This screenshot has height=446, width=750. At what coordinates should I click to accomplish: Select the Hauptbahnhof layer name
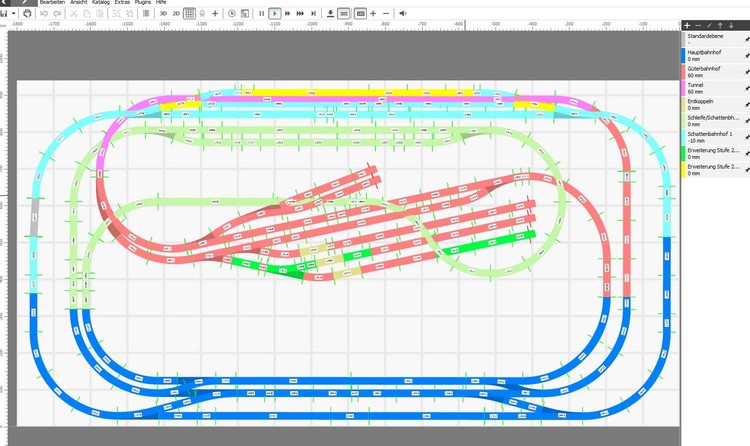pos(704,52)
